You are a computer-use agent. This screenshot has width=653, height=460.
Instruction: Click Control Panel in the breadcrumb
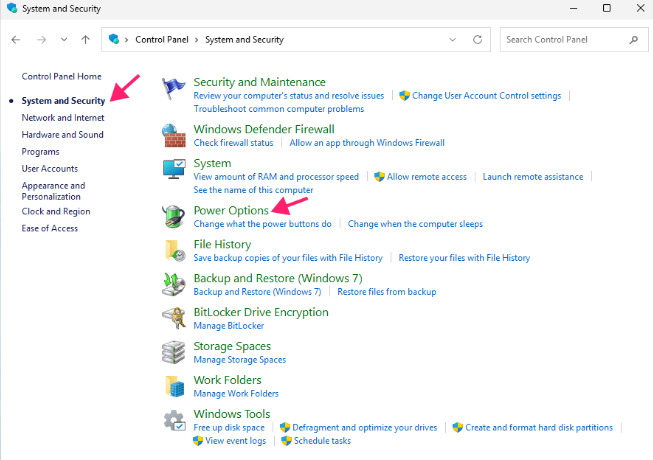[x=162, y=40]
